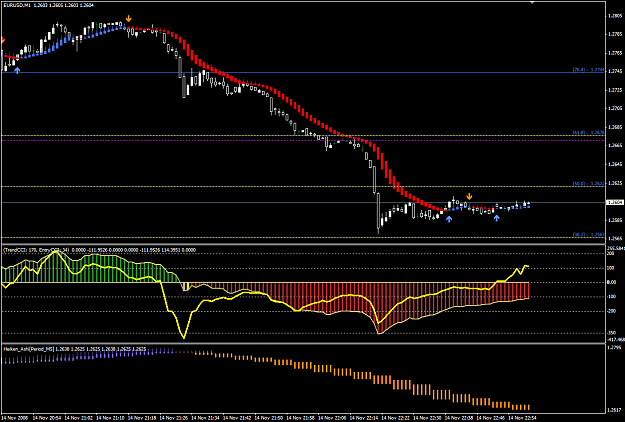Click the 1.2565 price scale value
The height and width of the screenshot is (422, 625).
pos(615,239)
